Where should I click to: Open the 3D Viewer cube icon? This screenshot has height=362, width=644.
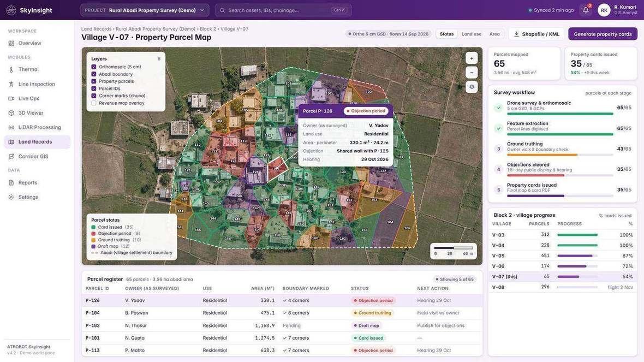(11, 113)
